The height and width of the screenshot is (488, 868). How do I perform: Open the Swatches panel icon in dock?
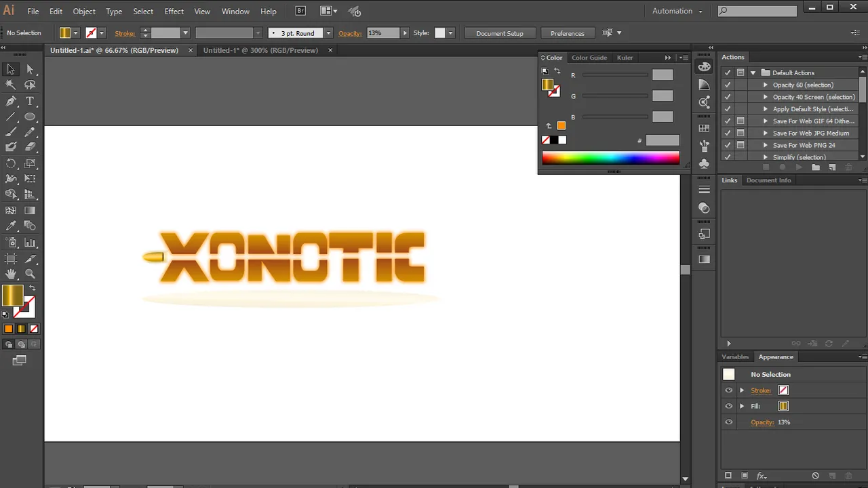click(705, 127)
